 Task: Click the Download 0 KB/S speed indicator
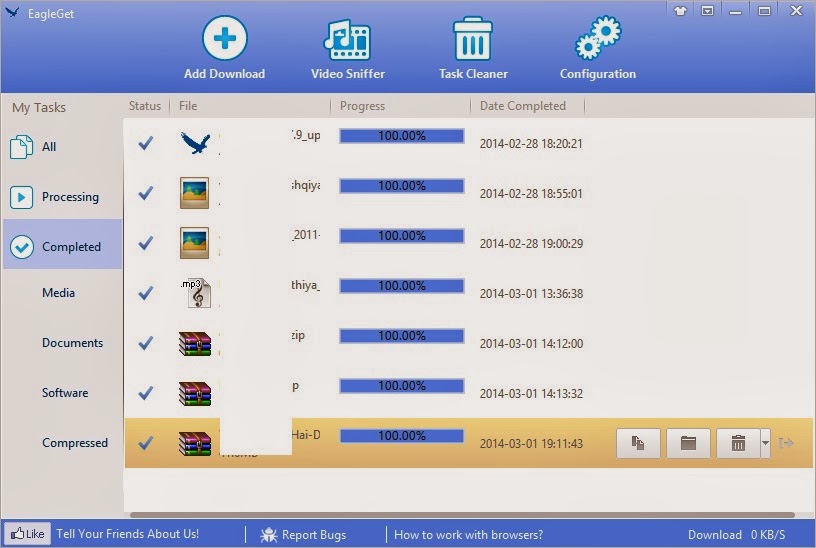point(736,535)
